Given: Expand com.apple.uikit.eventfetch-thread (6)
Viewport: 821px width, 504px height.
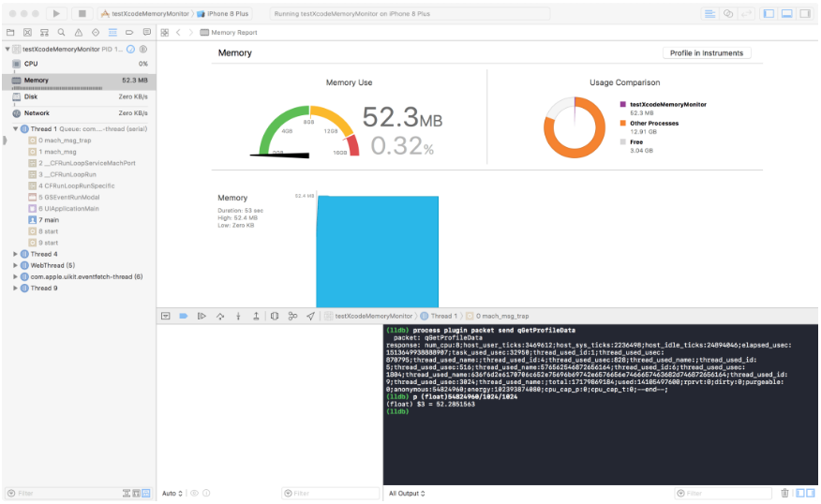Looking at the screenshot, I should 16,277.
